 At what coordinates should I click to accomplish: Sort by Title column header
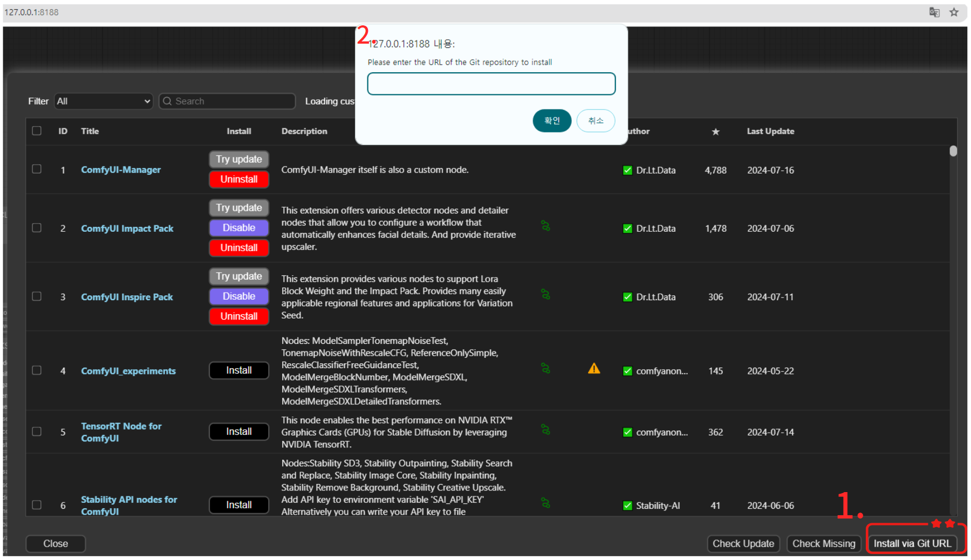(90, 131)
